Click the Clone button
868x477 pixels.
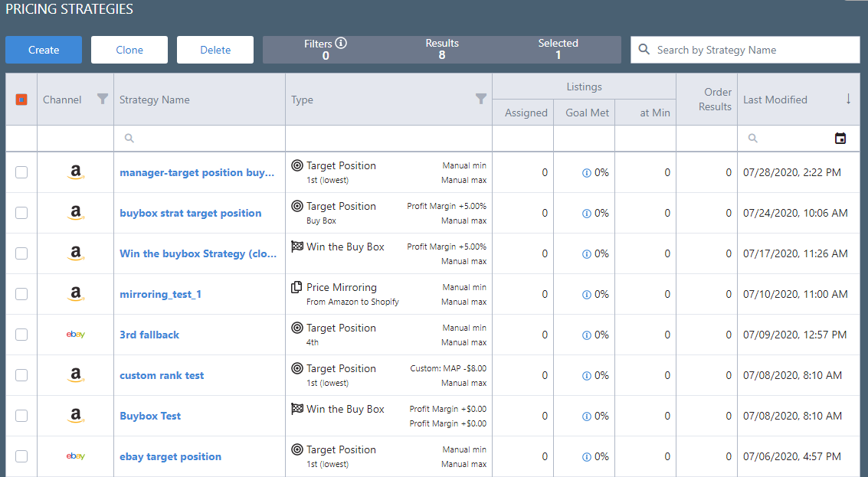tap(129, 50)
